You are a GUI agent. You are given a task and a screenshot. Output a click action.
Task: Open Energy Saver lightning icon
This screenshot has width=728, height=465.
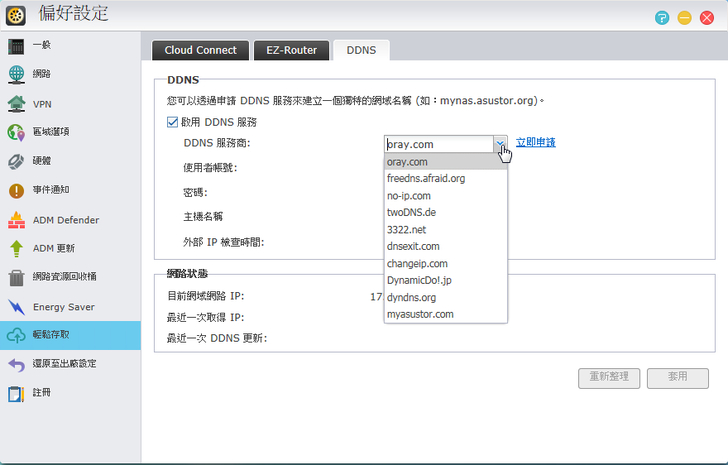click(x=16, y=306)
